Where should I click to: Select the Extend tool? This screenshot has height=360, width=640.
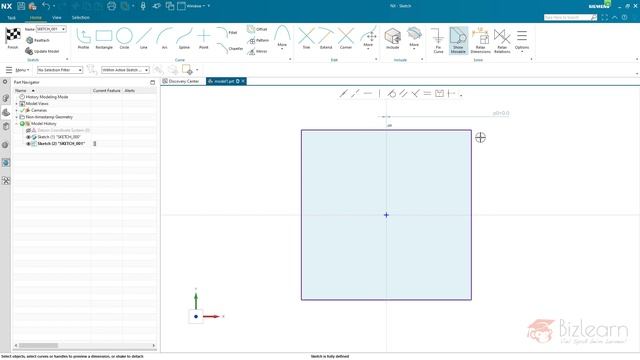[326, 38]
